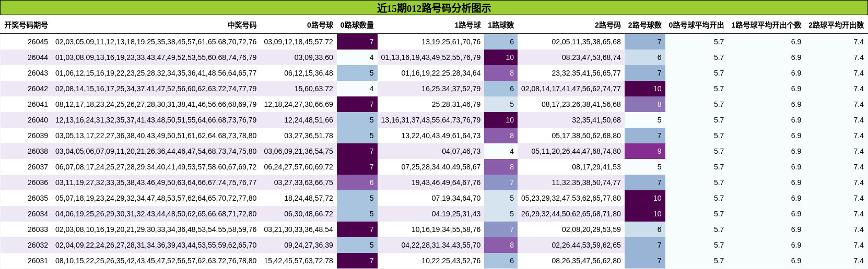Viewport: 868px width, 269px height.
Task: Click the 2路号球数 cell showing 10 in row 26042
Action: pyautogui.click(x=645, y=89)
